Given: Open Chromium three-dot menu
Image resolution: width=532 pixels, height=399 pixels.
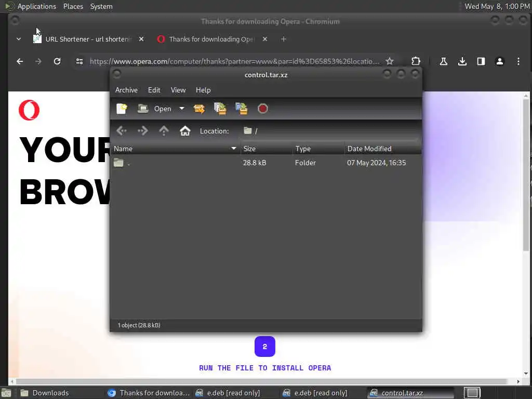Looking at the screenshot, I should coord(518,61).
